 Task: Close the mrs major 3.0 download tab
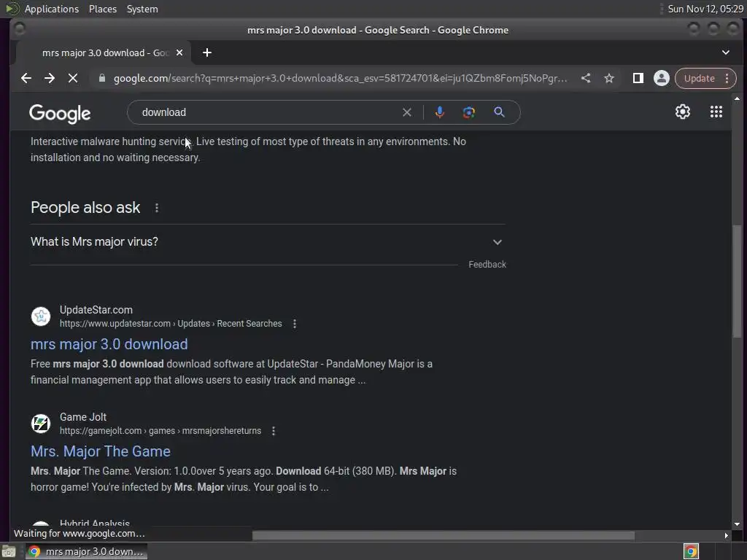tap(179, 52)
